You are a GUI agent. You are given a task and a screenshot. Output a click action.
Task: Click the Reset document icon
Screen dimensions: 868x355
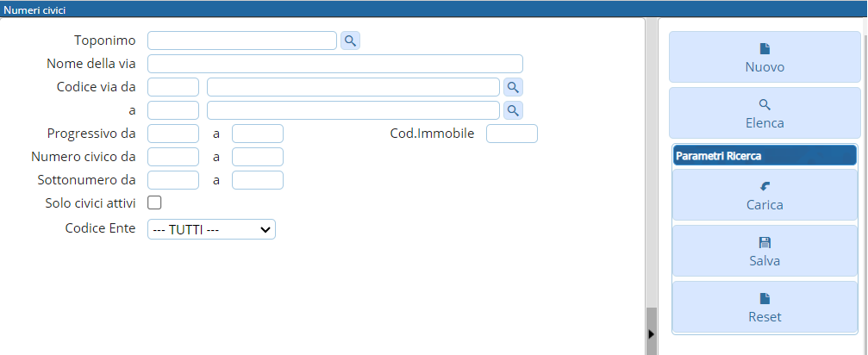(765, 299)
